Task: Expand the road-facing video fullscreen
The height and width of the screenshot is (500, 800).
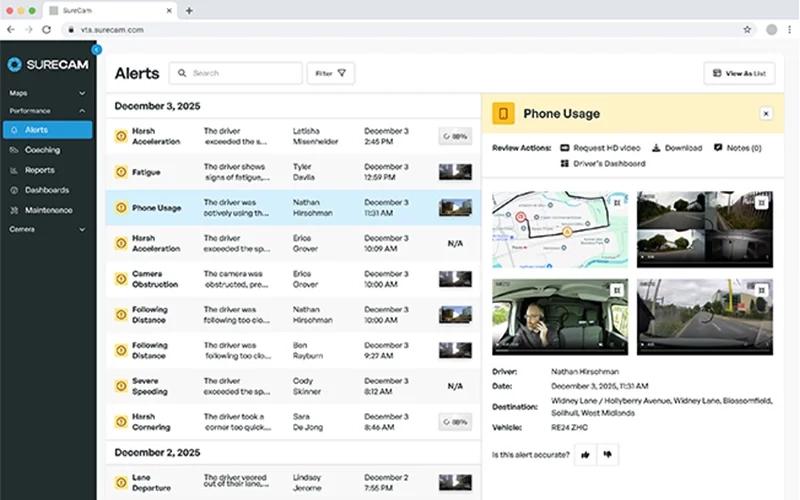Action: pos(761,290)
